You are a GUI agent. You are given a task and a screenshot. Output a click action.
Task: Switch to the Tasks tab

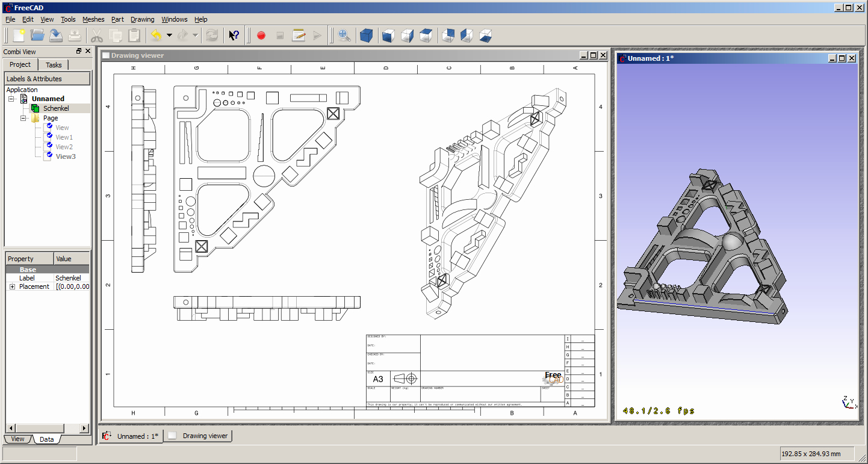[x=54, y=65]
